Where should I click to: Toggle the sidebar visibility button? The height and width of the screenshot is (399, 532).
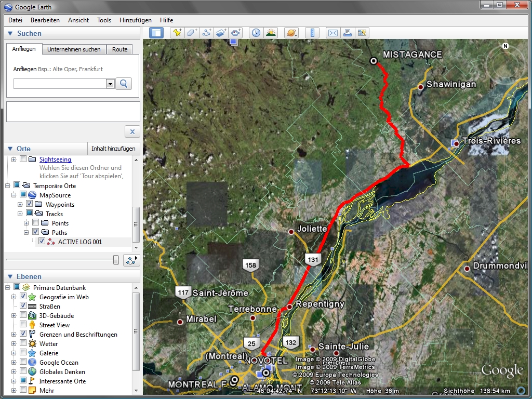156,33
